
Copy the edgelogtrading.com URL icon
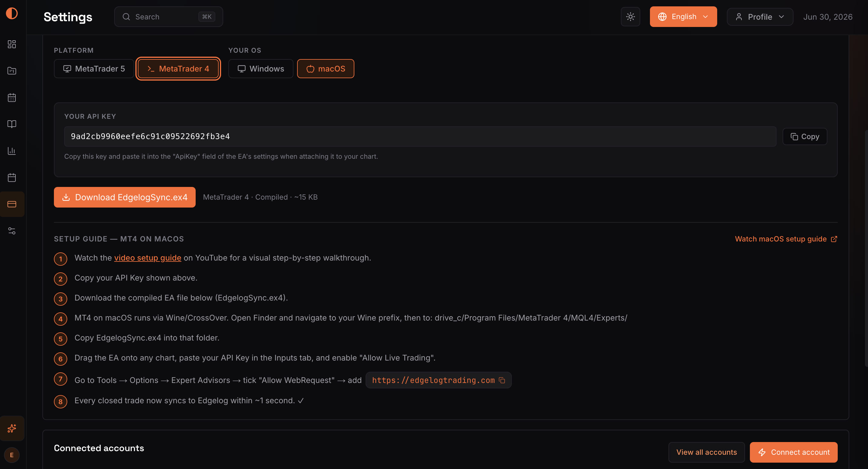tap(502, 380)
